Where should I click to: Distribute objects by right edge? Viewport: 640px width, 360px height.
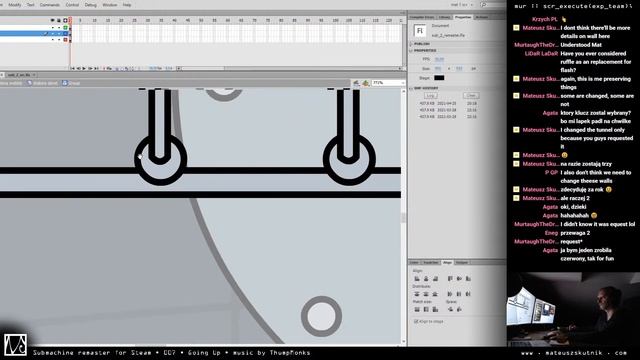click(x=468, y=294)
